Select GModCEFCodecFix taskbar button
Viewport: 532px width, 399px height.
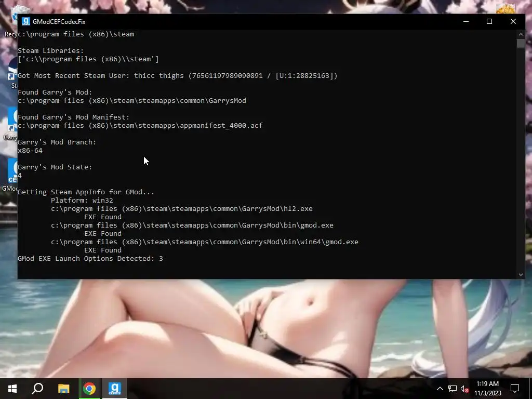coord(115,389)
